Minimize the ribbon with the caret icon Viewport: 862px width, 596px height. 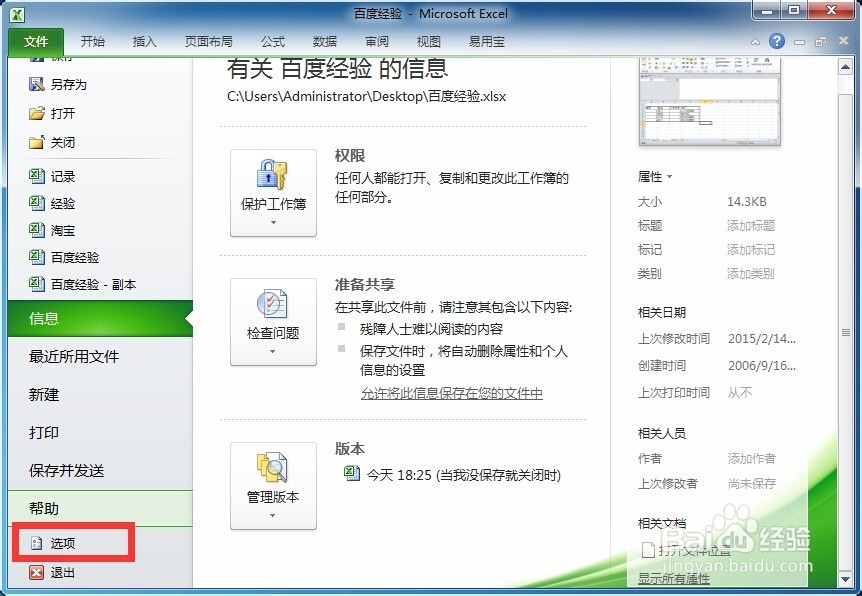756,42
